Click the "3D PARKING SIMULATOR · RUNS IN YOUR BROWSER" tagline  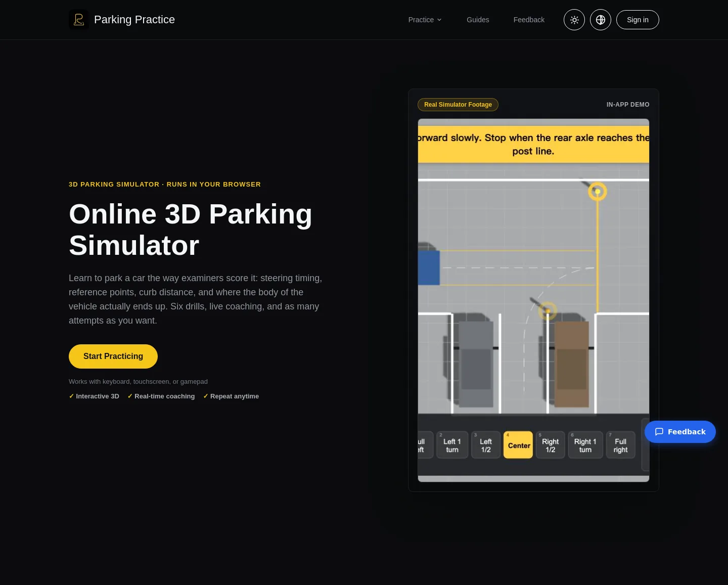point(165,185)
